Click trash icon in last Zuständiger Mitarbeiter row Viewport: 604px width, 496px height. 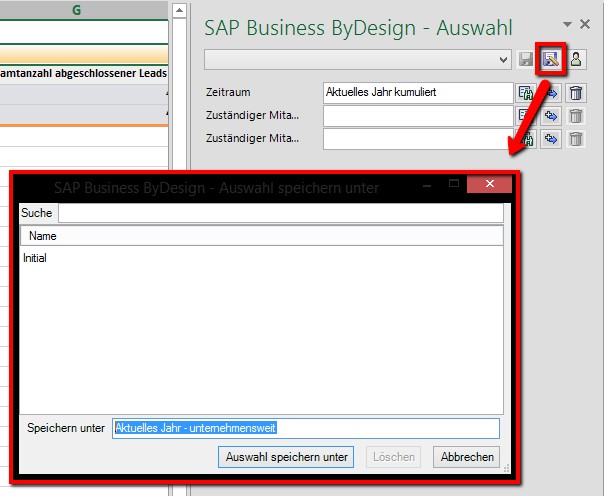click(576, 139)
